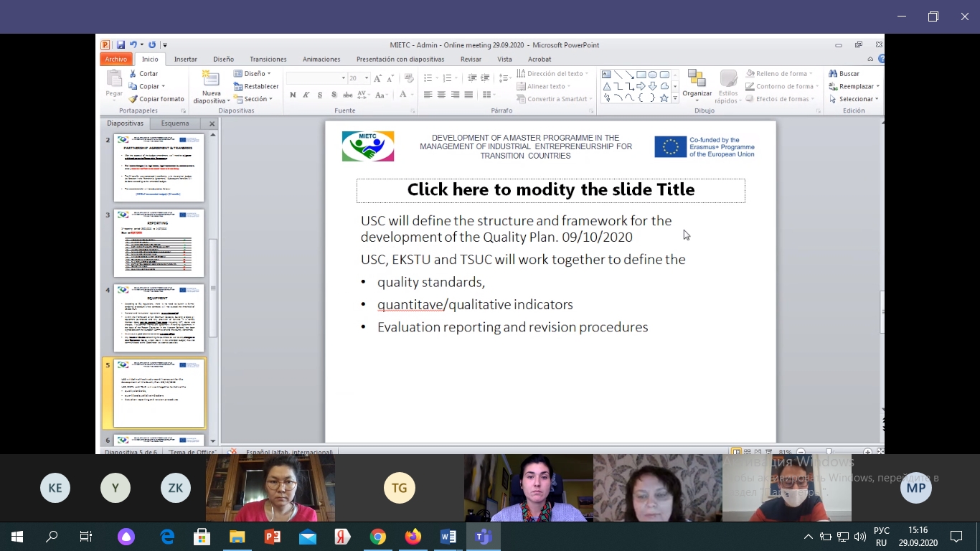This screenshot has width=980, height=551.
Task: Click the Save icon in quick access toolbar
Action: [x=121, y=44]
